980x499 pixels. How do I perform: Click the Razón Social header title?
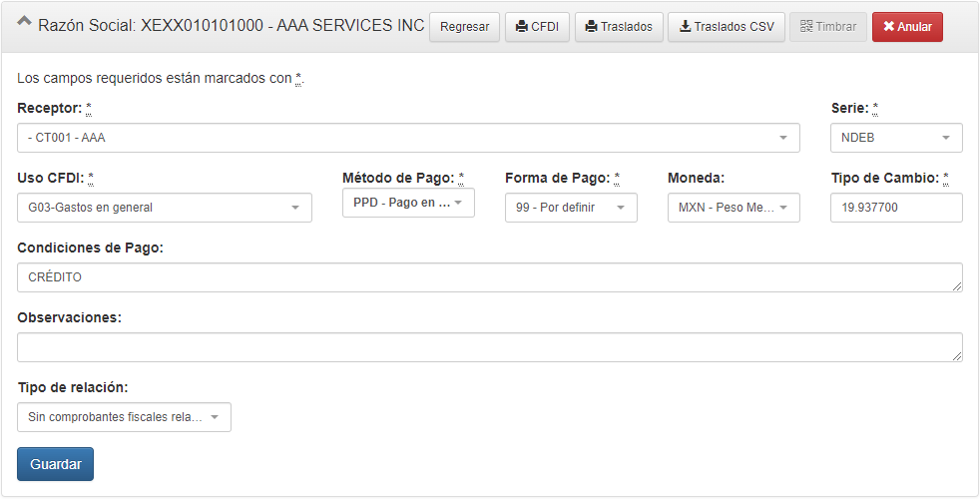click(x=232, y=25)
